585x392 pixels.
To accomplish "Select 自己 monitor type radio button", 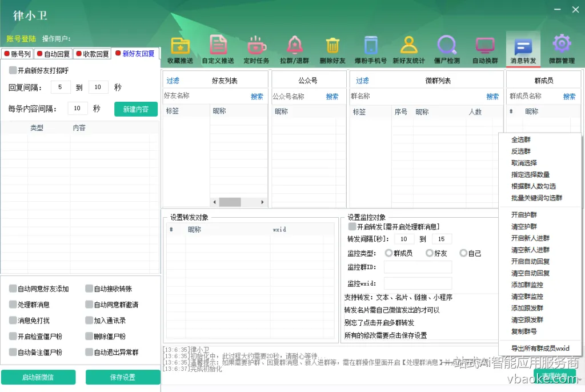I will 463,253.
